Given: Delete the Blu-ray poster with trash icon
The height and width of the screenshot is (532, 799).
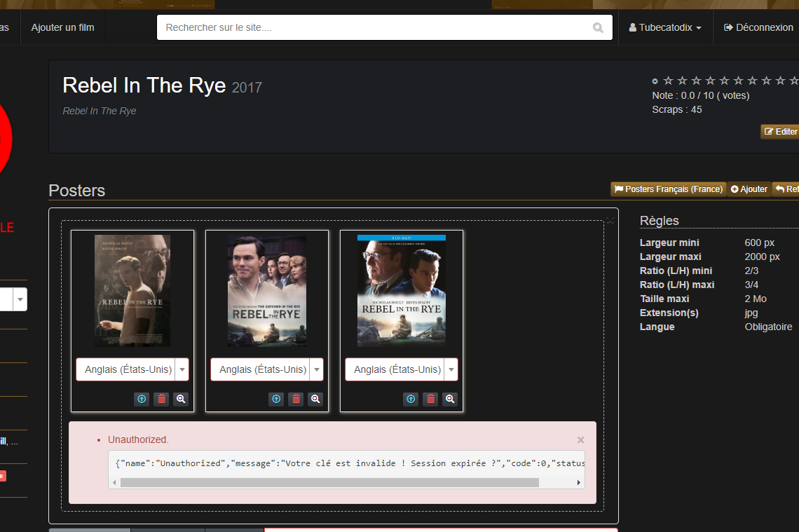Looking at the screenshot, I should coord(430,399).
